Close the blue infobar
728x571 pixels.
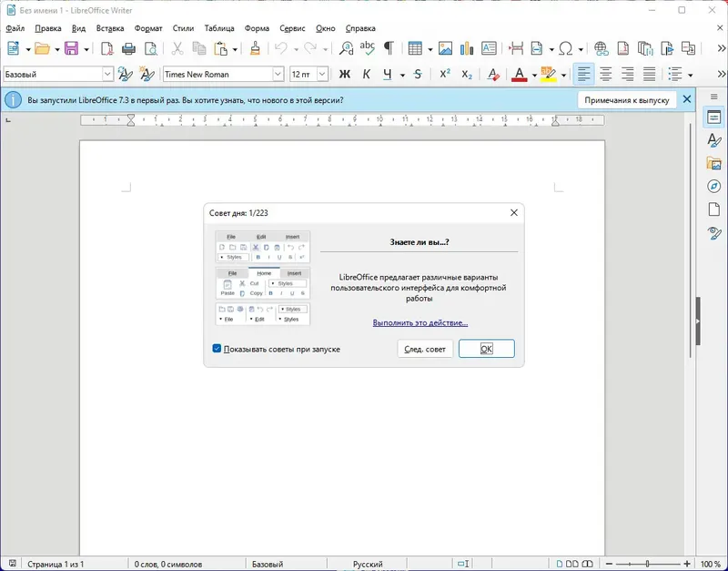pos(687,99)
